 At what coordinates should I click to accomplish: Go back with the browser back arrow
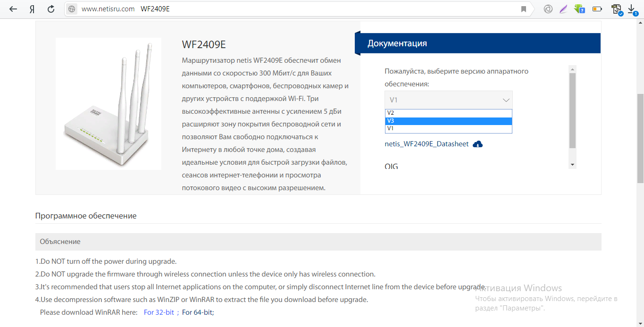coord(13,9)
